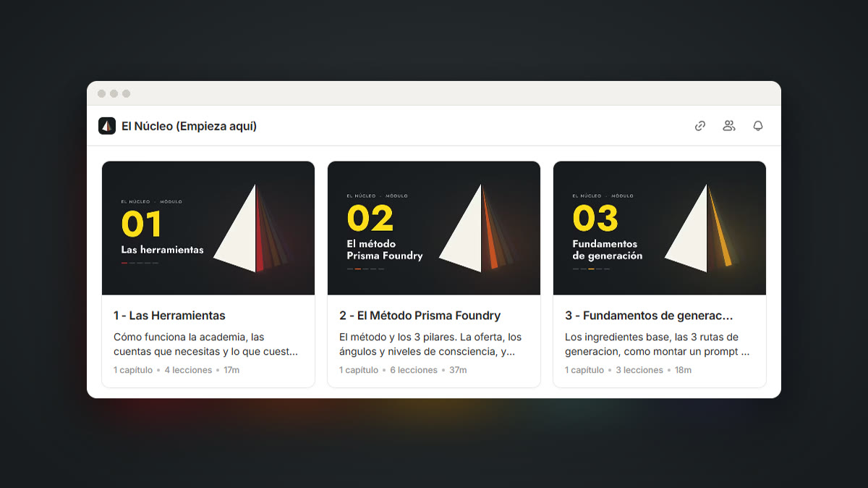Click the title '3 - Fundamentos de generac…'
This screenshot has height=488, width=868.
(x=649, y=316)
